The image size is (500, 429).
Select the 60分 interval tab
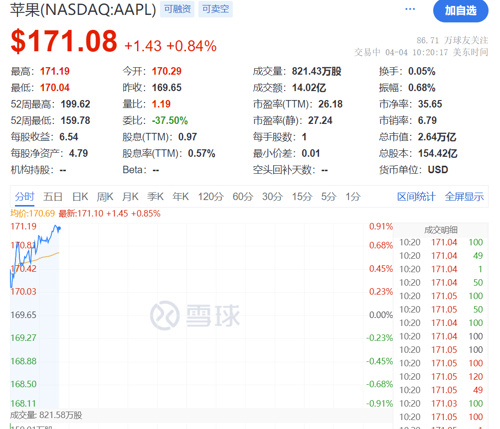(x=243, y=197)
